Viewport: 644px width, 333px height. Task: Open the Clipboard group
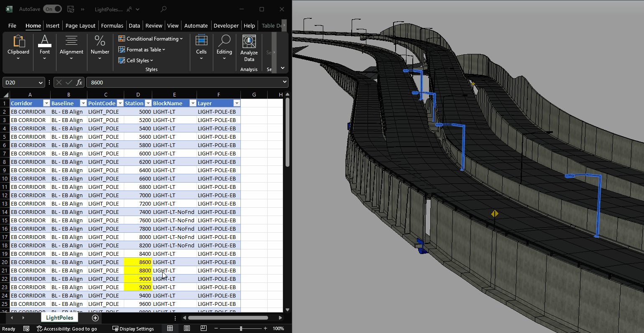coord(18,48)
